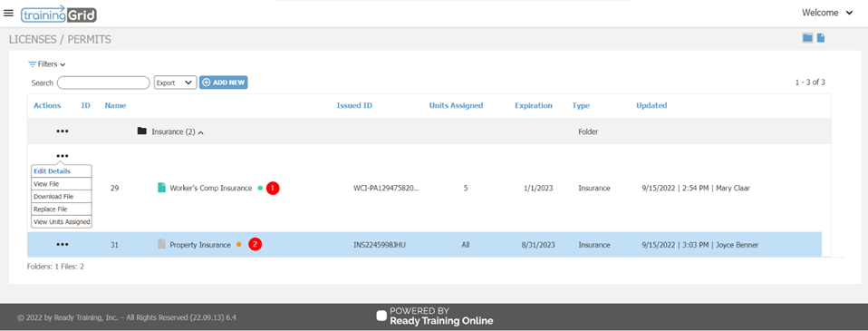Click the LICENSES / PERMITS page title
The height and width of the screenshot is (331, 868).
60,39
